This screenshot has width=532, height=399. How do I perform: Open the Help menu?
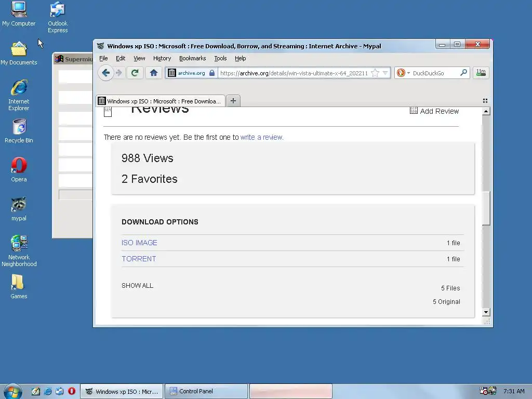(x=240, y=58)
